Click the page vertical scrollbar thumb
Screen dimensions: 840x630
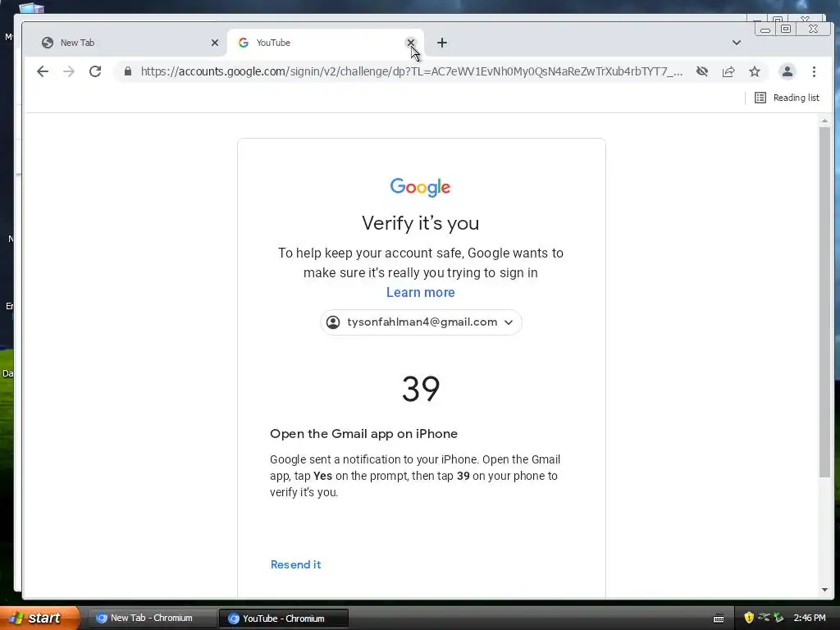pyautogui.click(x=824, y=301)
